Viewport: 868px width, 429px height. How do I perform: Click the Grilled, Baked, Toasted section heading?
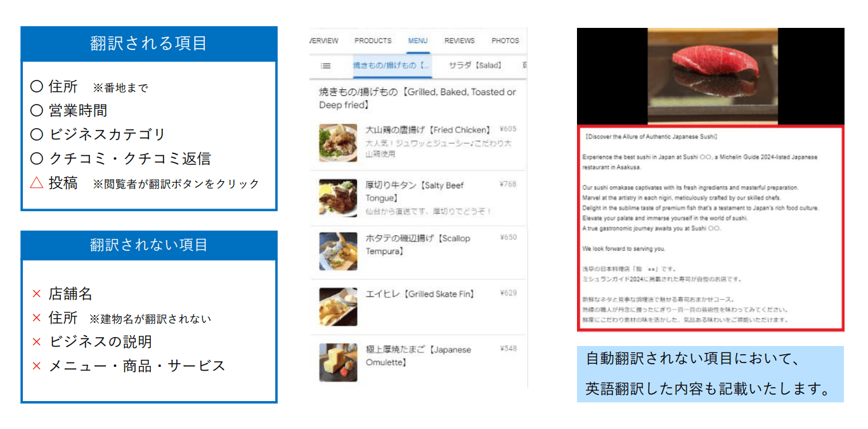(418, 98)
